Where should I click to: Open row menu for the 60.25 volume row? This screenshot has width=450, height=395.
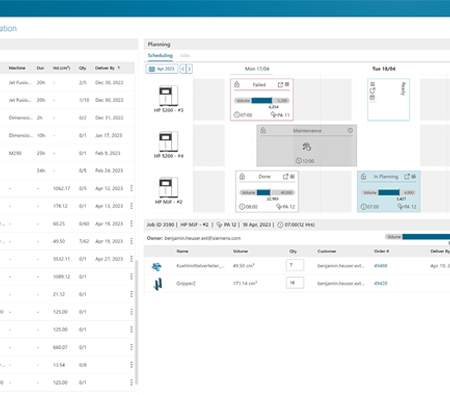(x=131, y=223)
